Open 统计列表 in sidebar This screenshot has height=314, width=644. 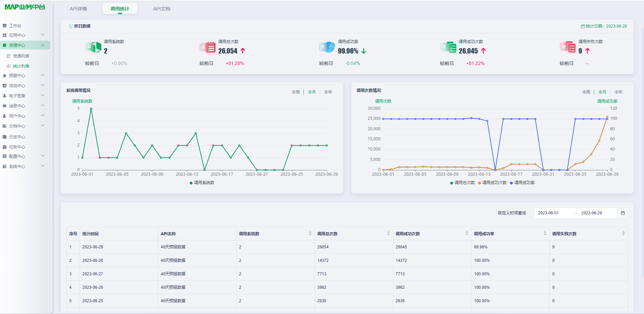click(x=21, y=66)
